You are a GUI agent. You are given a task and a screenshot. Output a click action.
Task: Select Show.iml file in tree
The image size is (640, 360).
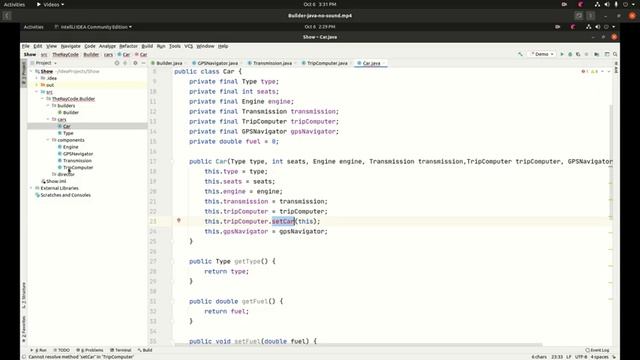[56, 181]
